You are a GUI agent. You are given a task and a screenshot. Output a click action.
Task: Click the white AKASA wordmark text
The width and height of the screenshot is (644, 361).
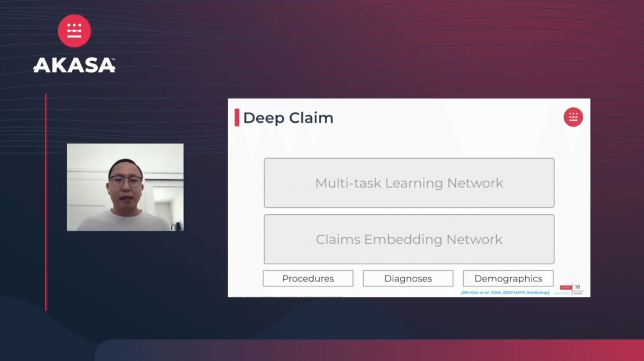(75, 65)
